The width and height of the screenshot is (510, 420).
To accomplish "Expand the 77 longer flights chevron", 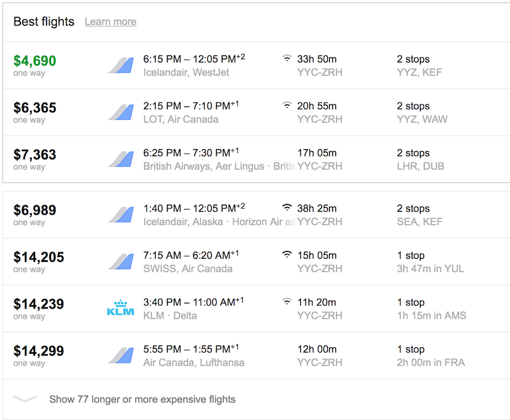I will 25,398.
